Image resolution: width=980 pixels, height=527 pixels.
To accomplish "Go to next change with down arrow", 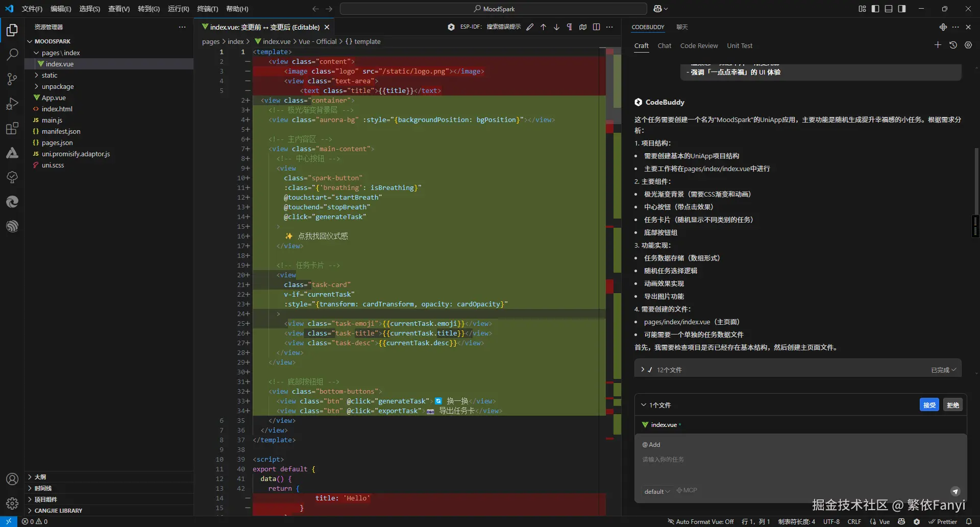I will pos(556,27).
